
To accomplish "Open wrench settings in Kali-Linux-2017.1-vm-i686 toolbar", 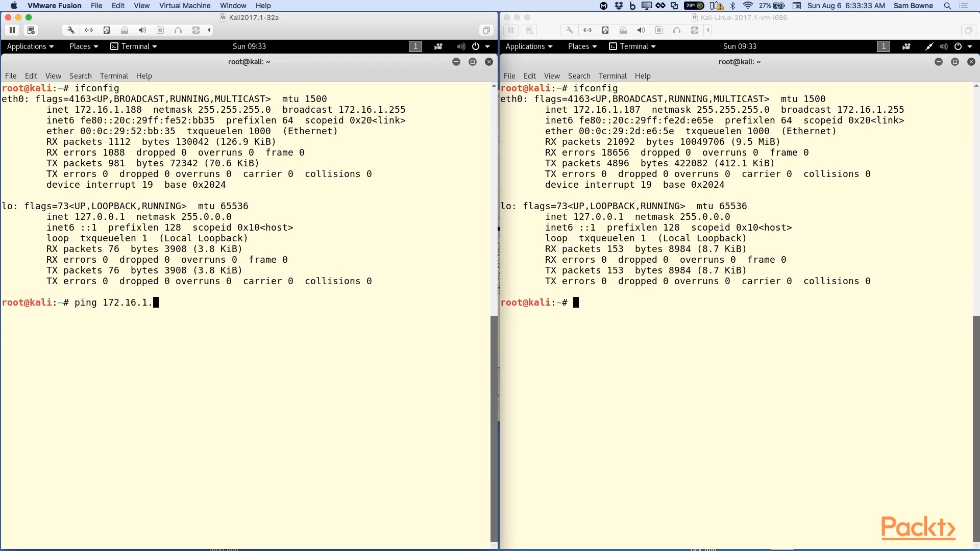I will pyautogui.click(x=570, y=30).
